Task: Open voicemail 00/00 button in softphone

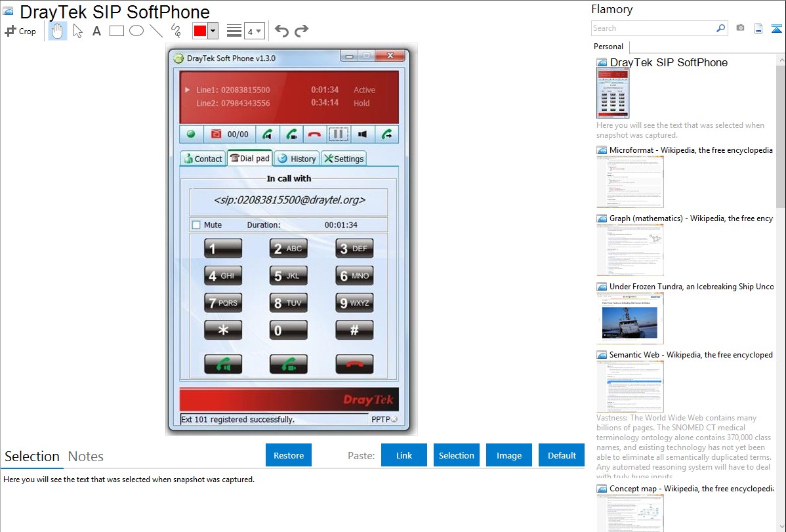Action: (230, 134)
